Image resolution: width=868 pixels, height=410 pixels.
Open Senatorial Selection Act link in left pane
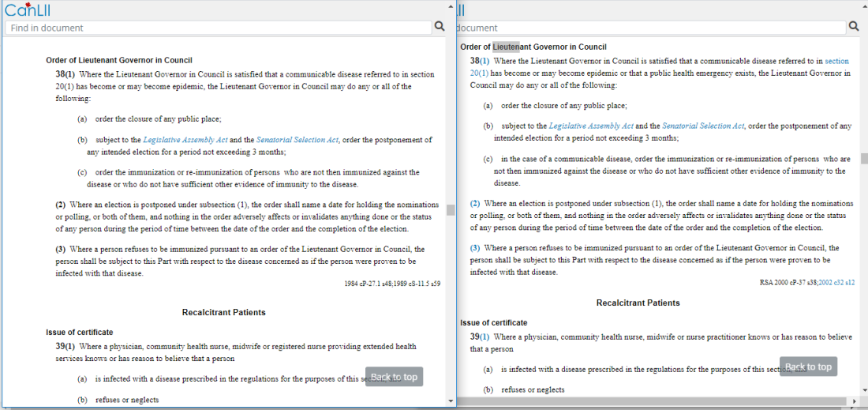(x=297, y=140)
